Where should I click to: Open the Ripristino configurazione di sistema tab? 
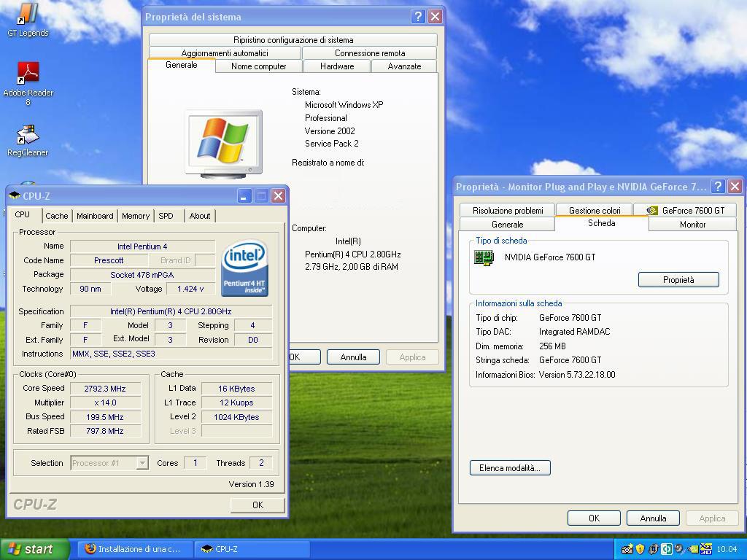click(x=293, y=40)
